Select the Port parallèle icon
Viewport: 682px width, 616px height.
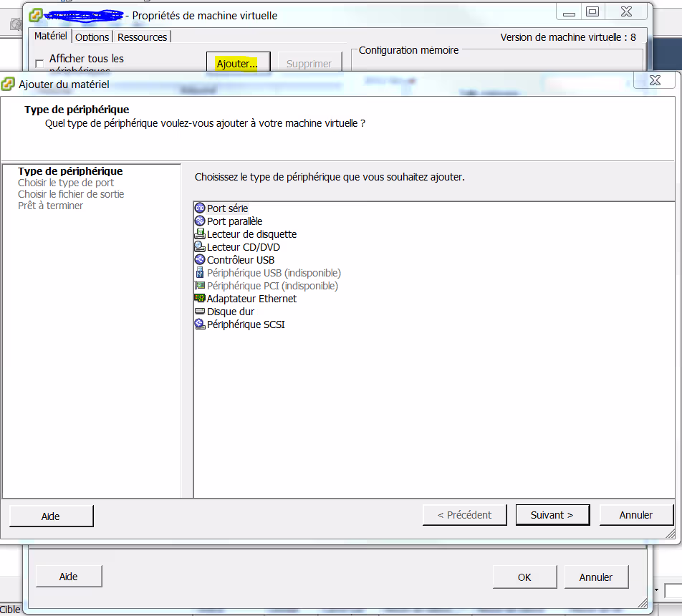pos(200,221)
